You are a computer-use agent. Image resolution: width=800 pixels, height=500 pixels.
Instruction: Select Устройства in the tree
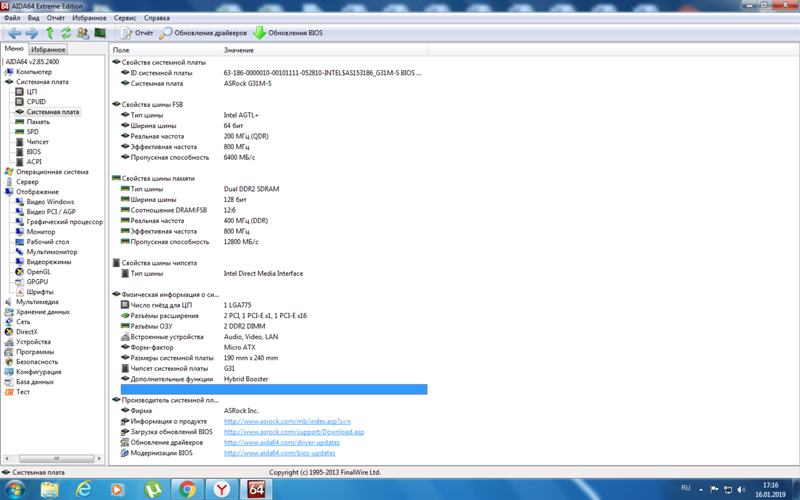[33, 342]
